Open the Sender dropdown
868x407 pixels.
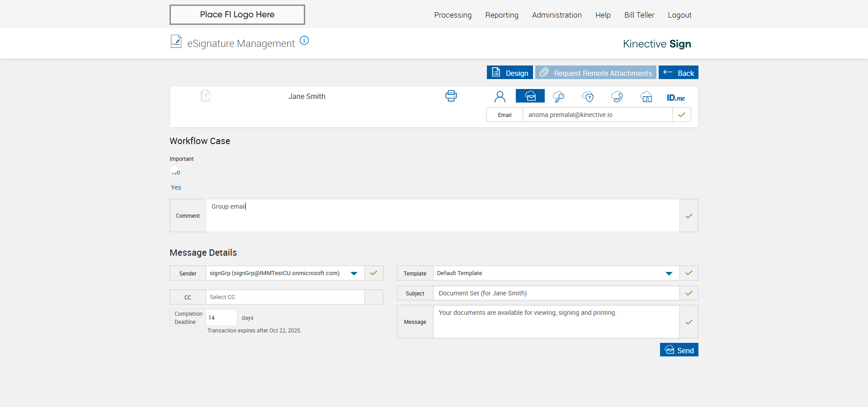(x=354, y=273)
